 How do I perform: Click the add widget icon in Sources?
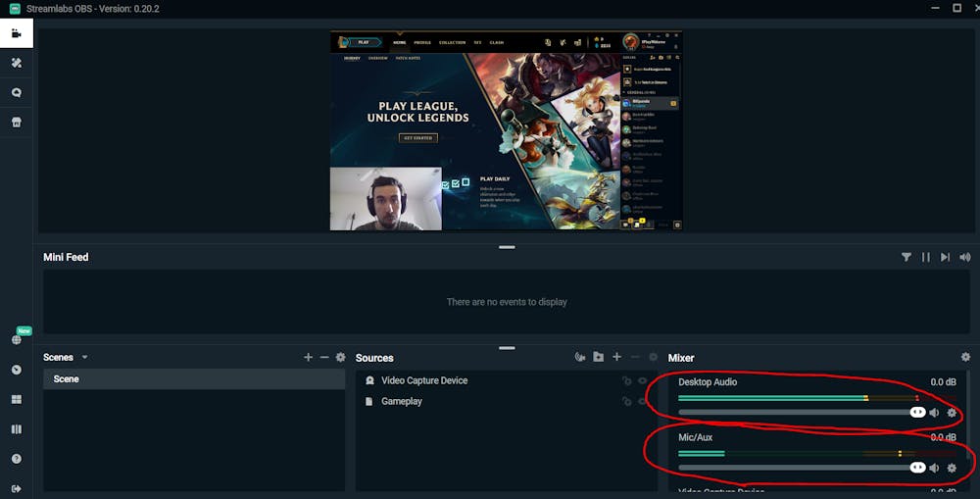(x=580, y=357)
